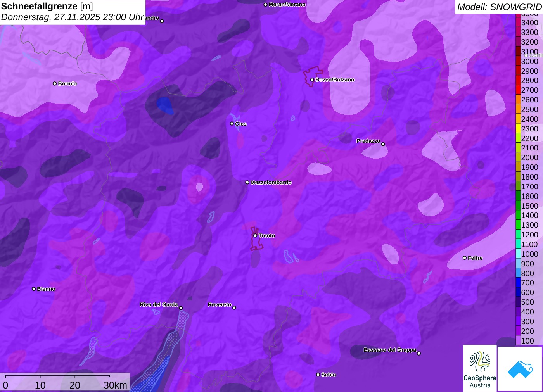Select the 1000 m cyan legend swatch
The width and height of the screenshot is (543, 392).
(x=518, y=254)
